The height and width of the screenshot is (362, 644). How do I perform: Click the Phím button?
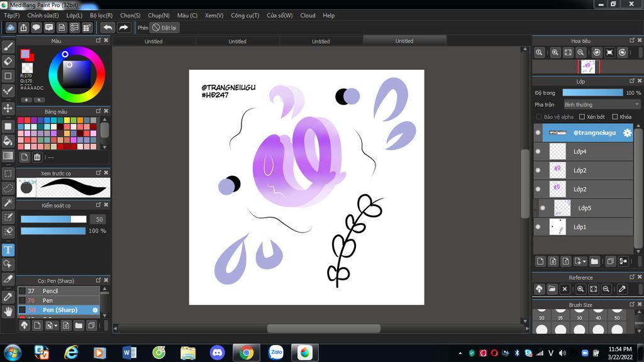tap(143, 28)
